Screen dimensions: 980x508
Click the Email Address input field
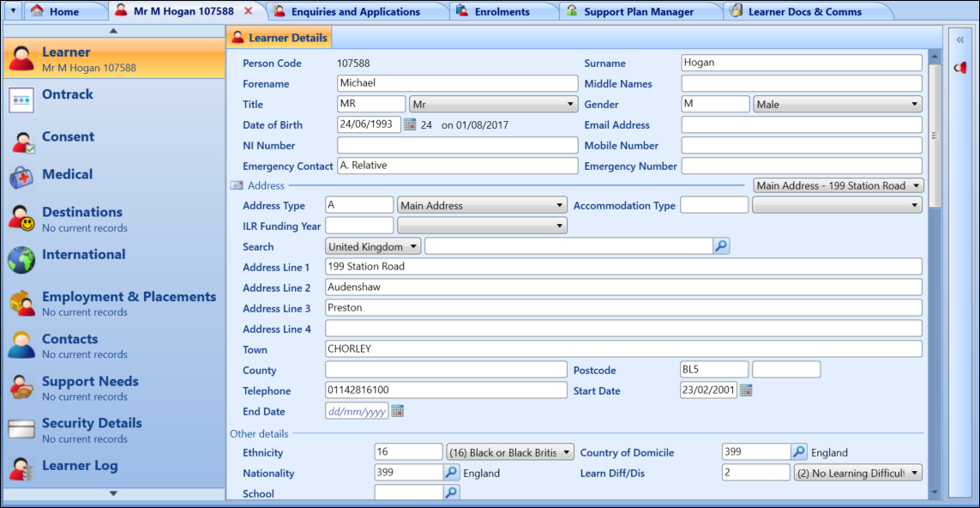801,125
